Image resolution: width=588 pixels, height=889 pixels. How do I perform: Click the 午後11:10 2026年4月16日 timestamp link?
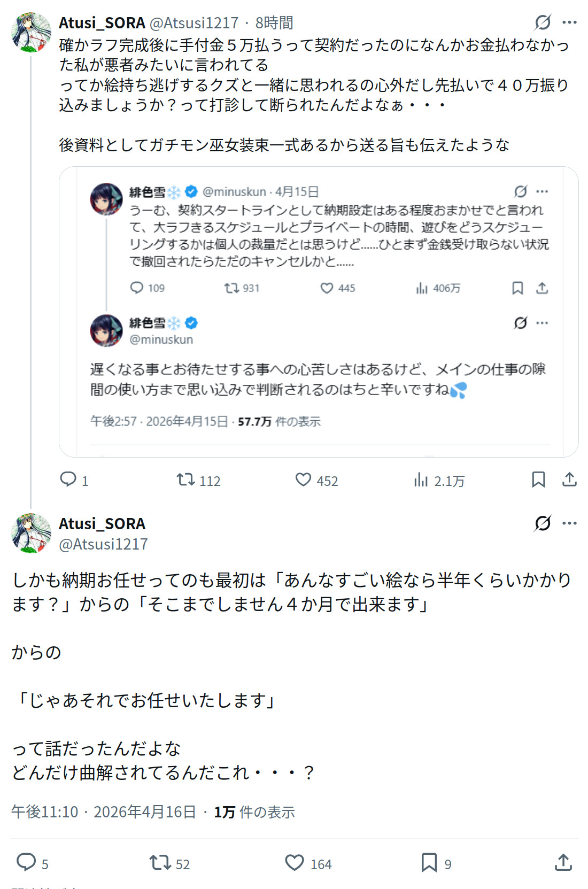pyautogui.click(x=104, y=812)
